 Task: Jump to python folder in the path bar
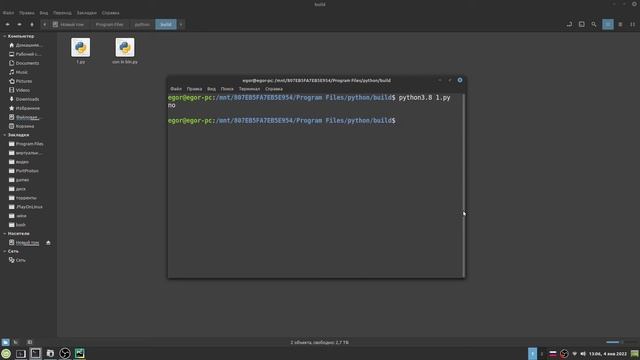(x=142, y=24)
